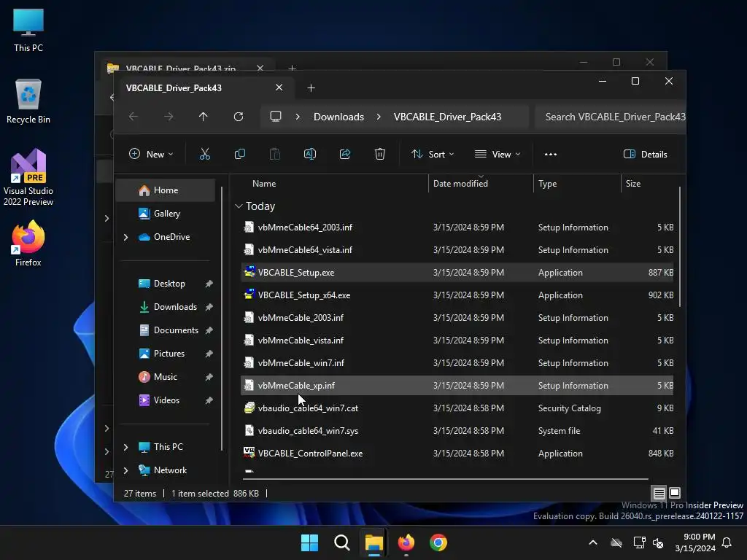
Task: Open Recycle Bin desktop icon
Action: click(28, 101)
